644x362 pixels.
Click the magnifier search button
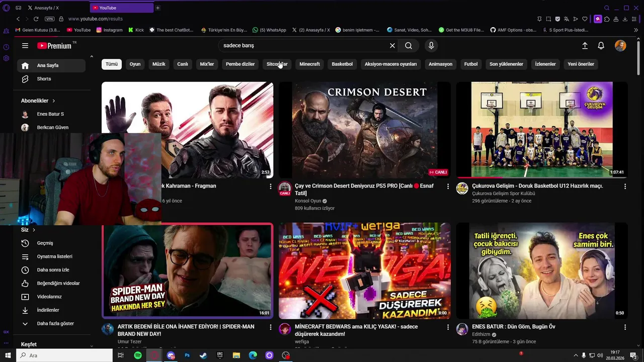coord(409,46)
